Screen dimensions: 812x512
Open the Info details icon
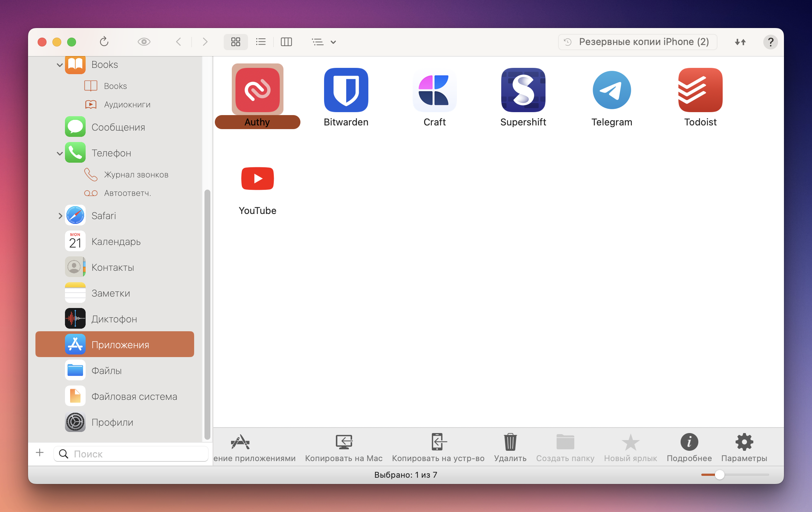(689, 442)
